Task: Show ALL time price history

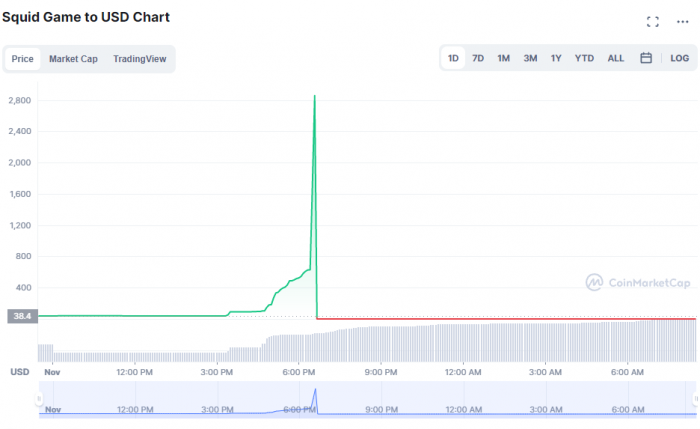Action: click(x=616, y=58)
